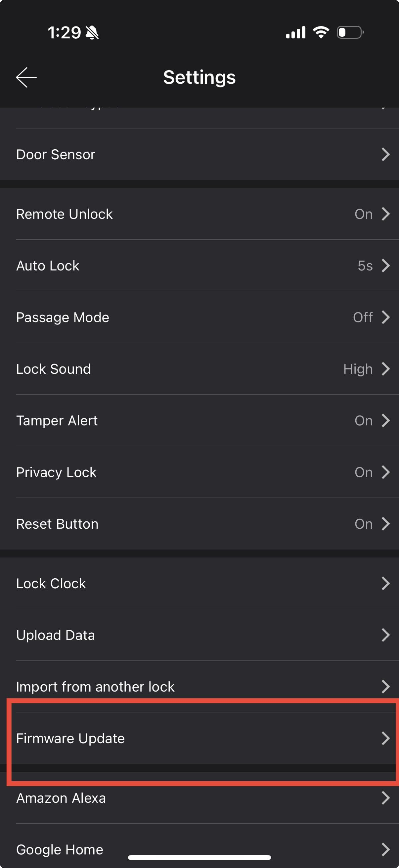The width and height of the screenshot is (399, 868).
Task: Open the Firmware Update menu item
Action: pyautogui.click(x=199, y=738)
